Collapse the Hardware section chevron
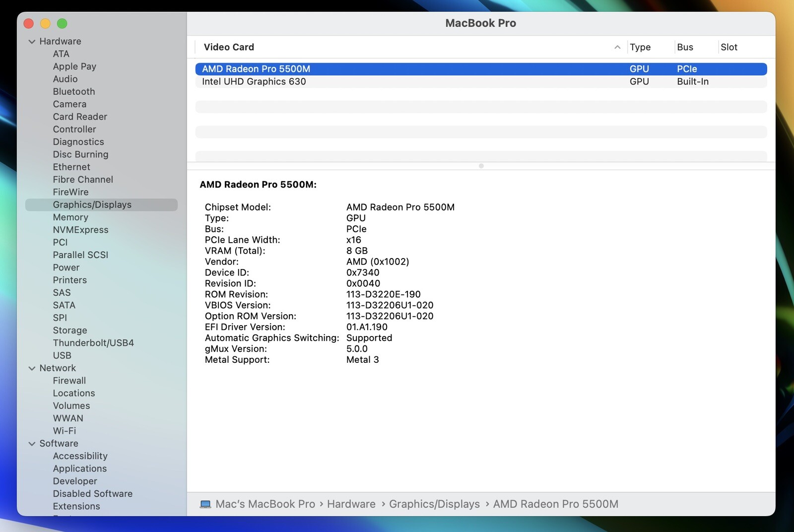Image resolution: width=794 pixels, height=532 pixels. click(x=32, y=42)
